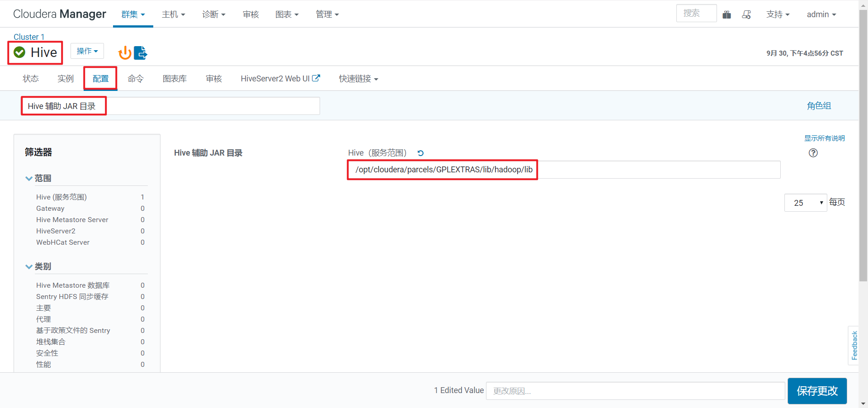Filter by Gateway scope

(x=50, y=209)
